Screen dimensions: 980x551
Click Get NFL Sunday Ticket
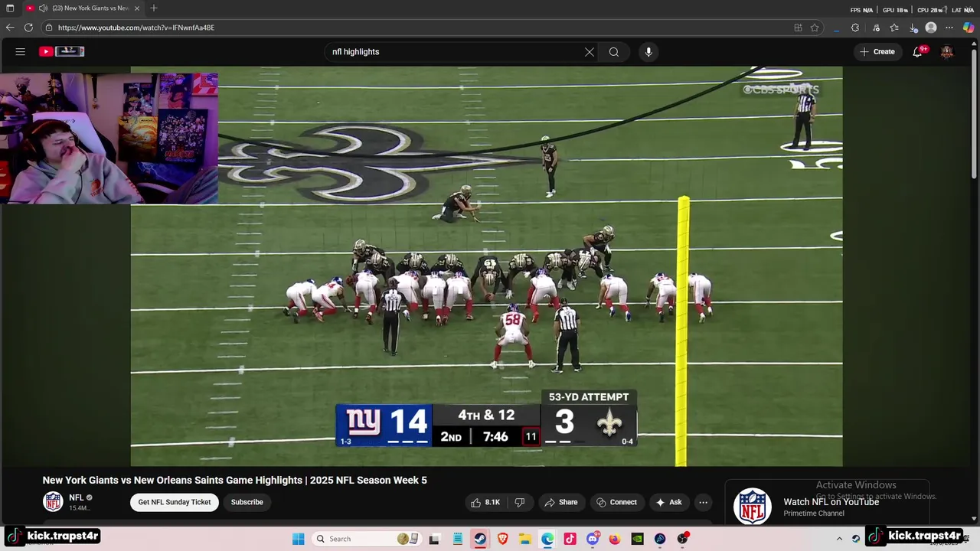tap(175, 502)
